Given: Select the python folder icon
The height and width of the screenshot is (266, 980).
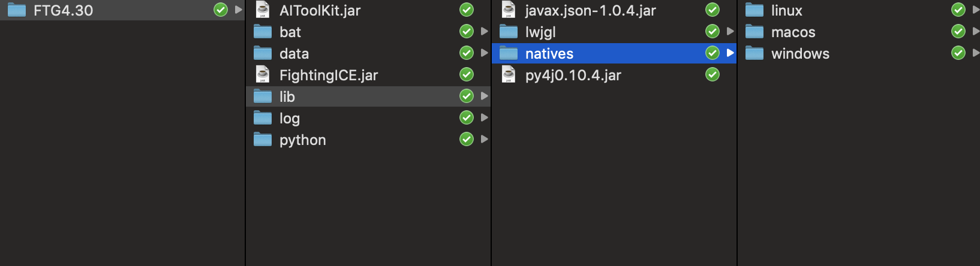Looking at the screenshot, I should pyautogui.click(x=263, y=140).
